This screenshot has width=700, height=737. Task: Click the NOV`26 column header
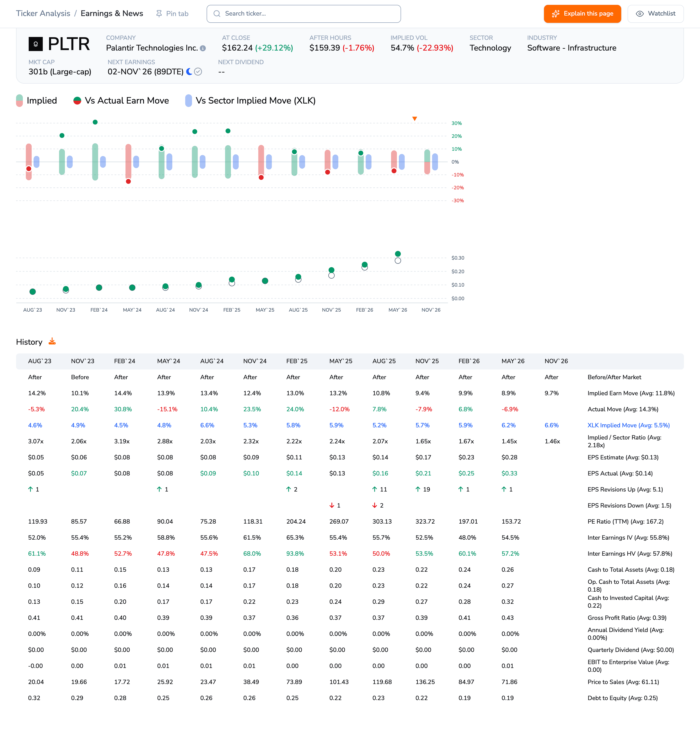[x=556, y=361]
